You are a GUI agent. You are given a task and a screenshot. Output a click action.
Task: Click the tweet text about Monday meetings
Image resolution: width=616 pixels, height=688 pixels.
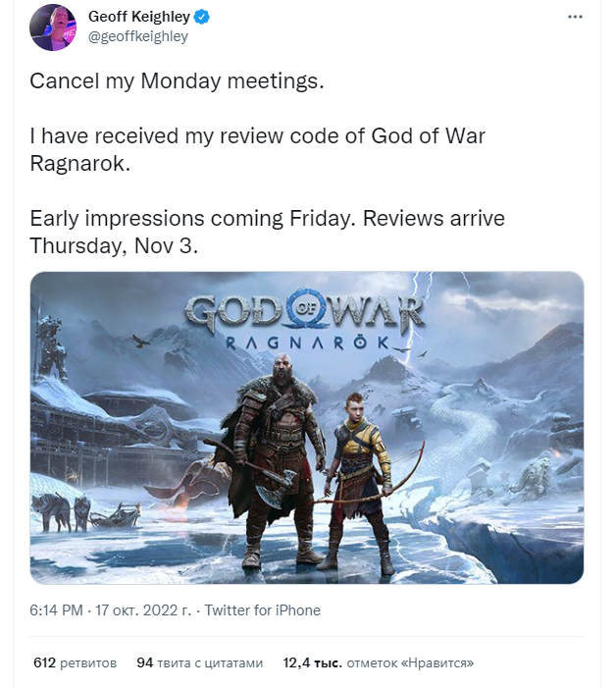(177, 81)
